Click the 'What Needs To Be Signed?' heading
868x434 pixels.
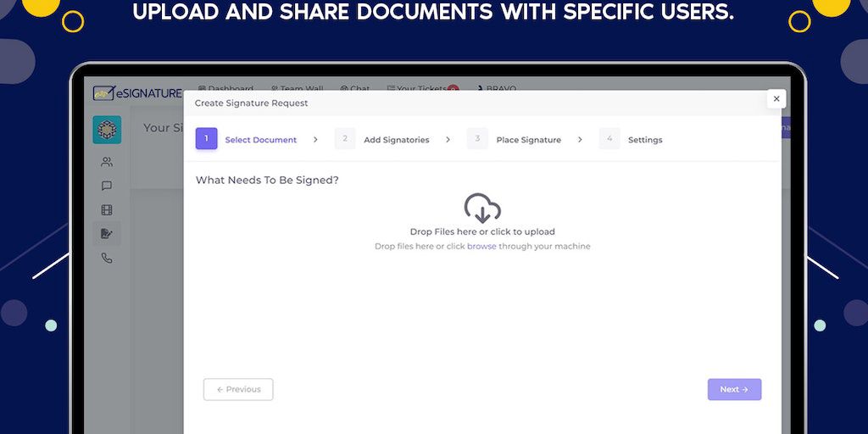click(267, 180)
